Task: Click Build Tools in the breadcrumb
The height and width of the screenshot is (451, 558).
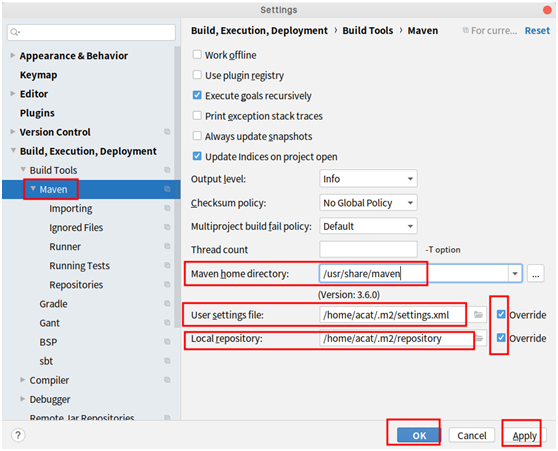Action: pyautogui.click(x=368, y=31)
